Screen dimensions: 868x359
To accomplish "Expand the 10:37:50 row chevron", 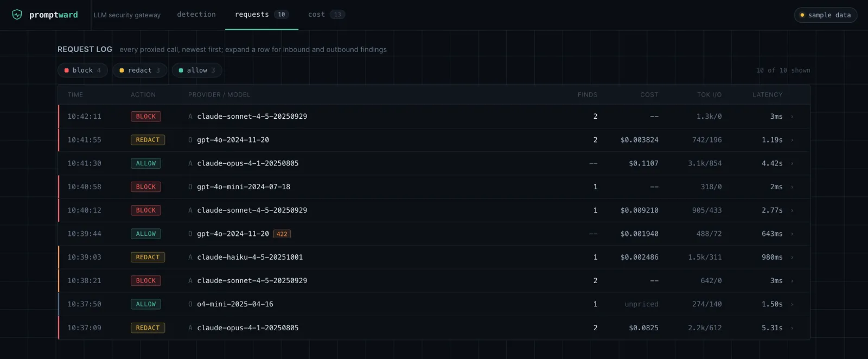I will (x=792, y=304).
